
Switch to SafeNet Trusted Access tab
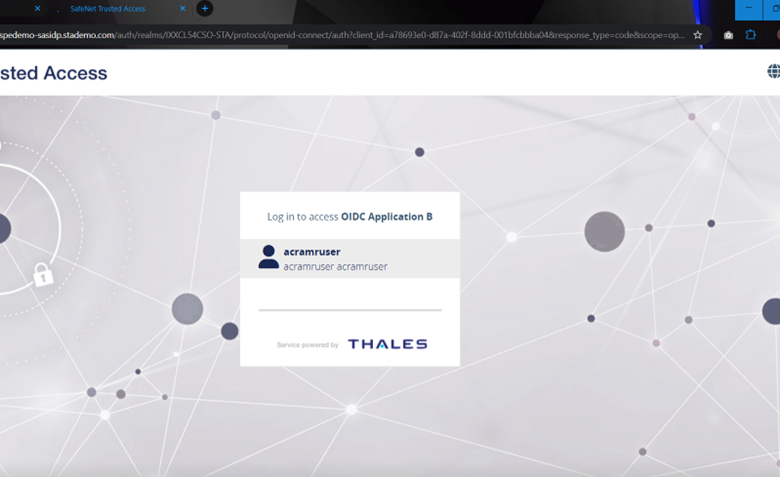click(107, 9)
